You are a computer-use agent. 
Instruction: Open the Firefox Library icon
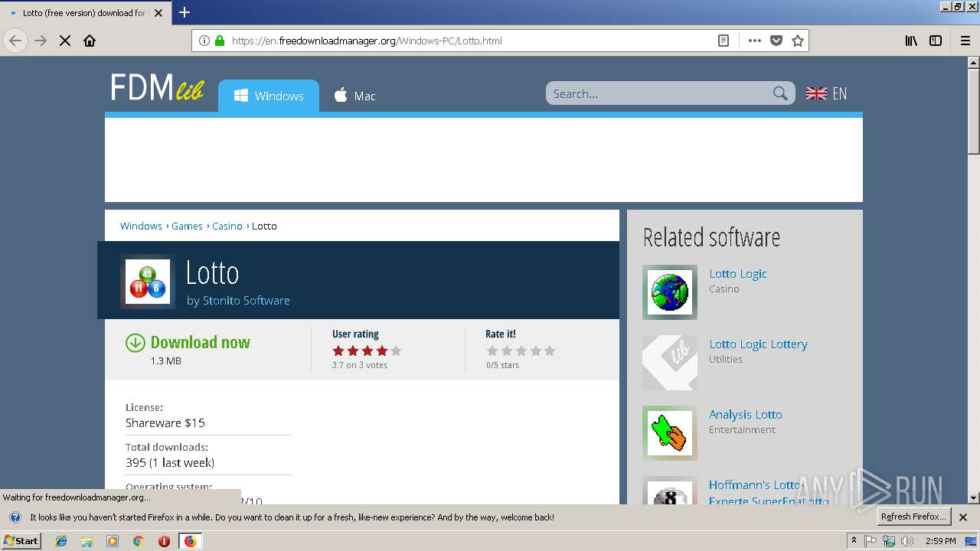[x=911, y=41]
